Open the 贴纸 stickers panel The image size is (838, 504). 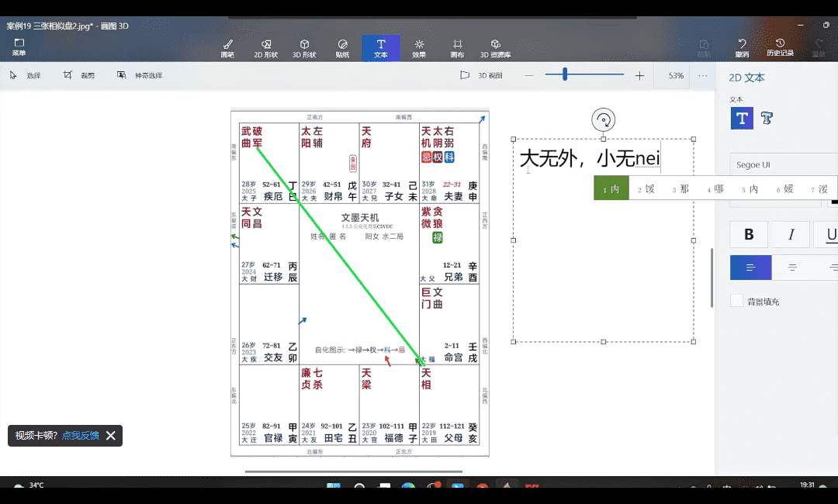pos(342,48)
